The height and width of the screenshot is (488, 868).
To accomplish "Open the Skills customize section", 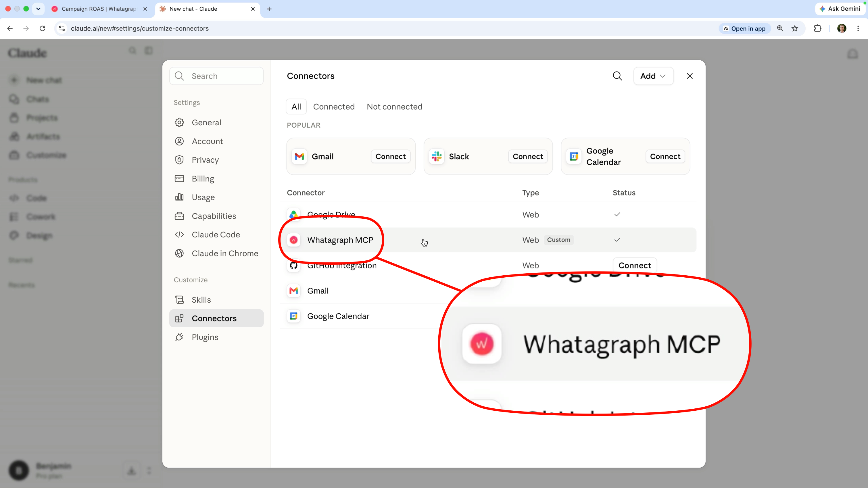I will click(x=216, y=299).
